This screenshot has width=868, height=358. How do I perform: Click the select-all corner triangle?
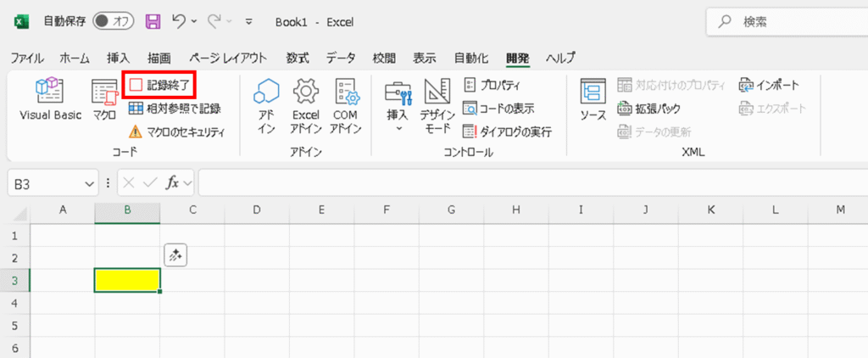(19, 214)
